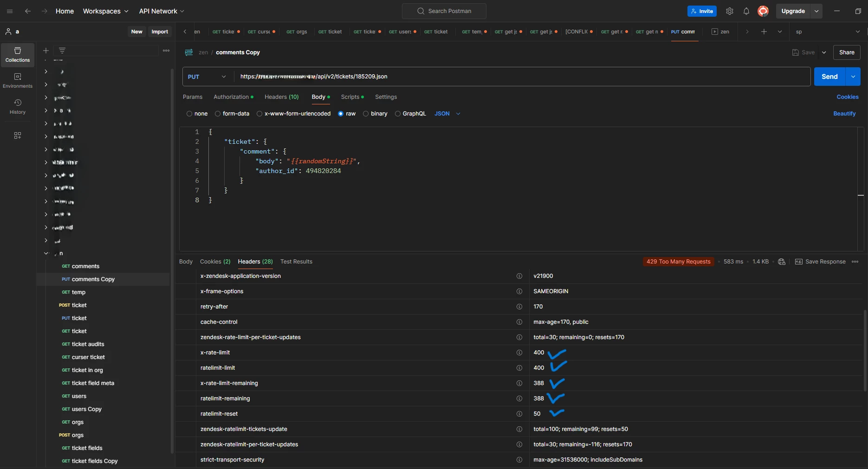This screenshot has width=868, height=469.
Task: Click info icon for ratelimit-reset header
Action: [x=519, y=414]
